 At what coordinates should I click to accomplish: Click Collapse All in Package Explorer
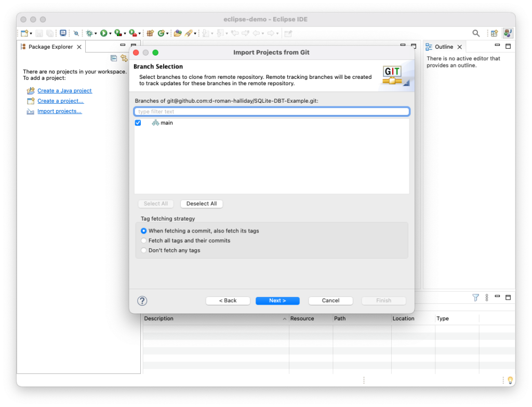114,58
